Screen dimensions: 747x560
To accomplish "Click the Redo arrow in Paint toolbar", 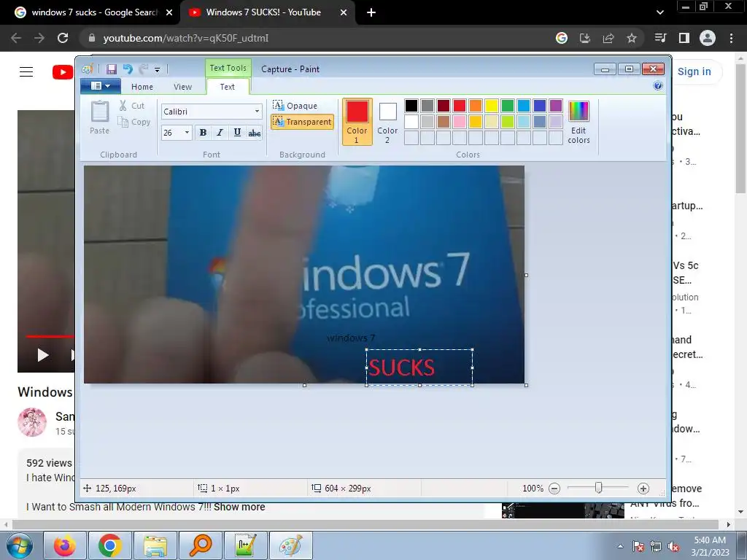I will click(144, 69).
